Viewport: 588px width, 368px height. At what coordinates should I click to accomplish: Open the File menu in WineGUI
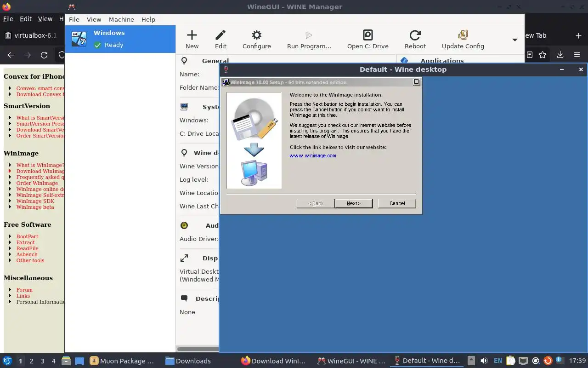pyautogui.click(x=74, y=19)
